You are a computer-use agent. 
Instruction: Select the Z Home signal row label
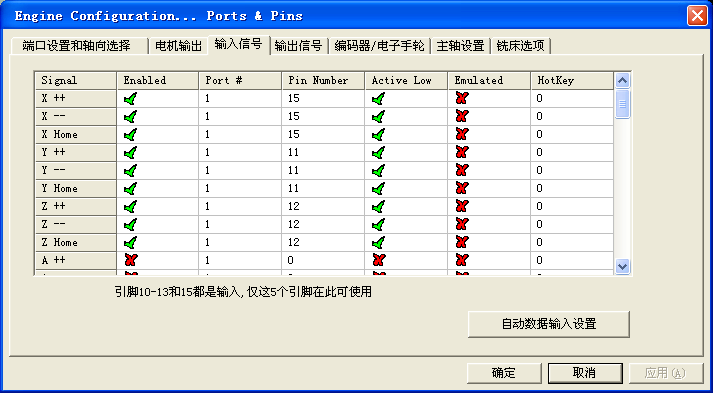75,243
